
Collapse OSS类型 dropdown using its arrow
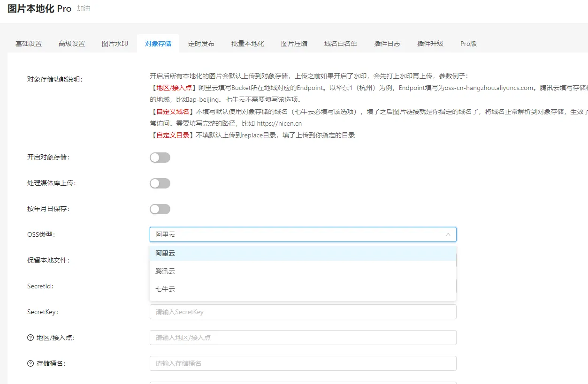coord(448,234)
